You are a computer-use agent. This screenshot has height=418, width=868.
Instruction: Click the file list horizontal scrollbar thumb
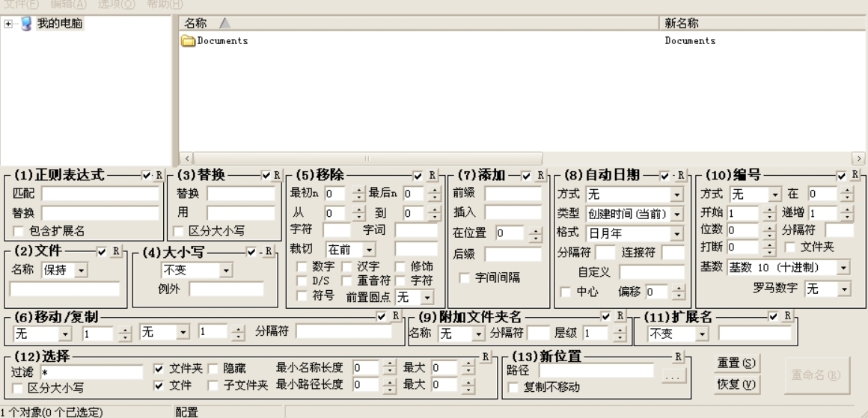click(x=367, y=159)
